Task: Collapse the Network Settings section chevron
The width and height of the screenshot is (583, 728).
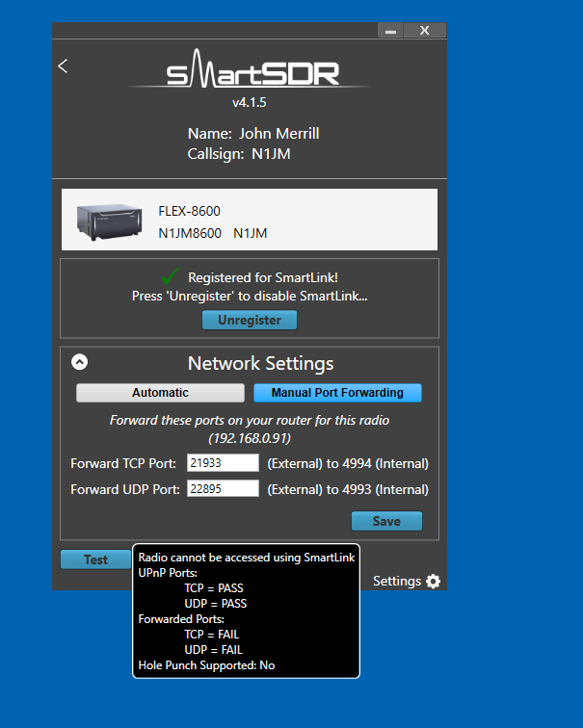Action: 79,362
